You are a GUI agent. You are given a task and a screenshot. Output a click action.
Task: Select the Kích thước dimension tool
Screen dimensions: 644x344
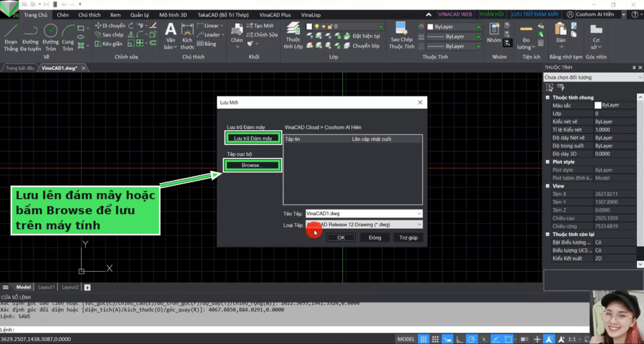[x=187, y=36]
